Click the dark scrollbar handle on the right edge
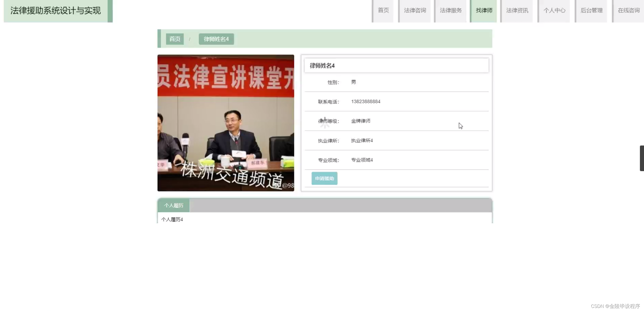644x311 pixels. coord(642,158)
